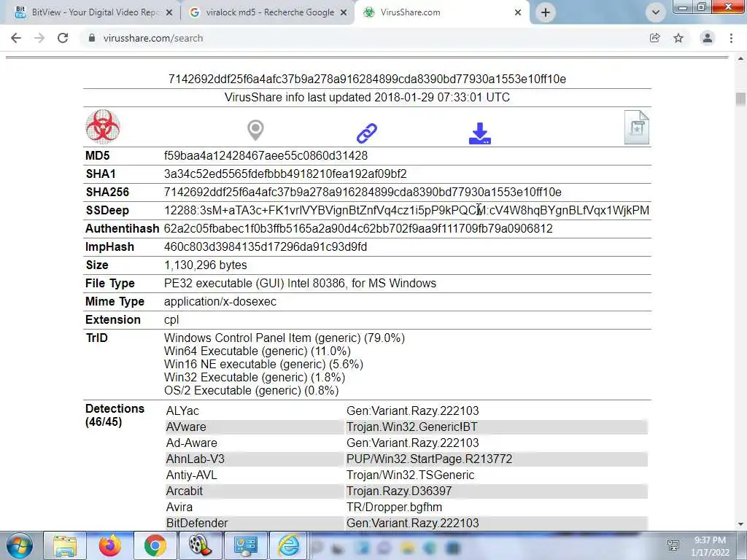Image resolution: width=747 pixels, height=560 pixels.
Task: Click the VirusShare info last updated line
Action: click(x=367, y=98)
